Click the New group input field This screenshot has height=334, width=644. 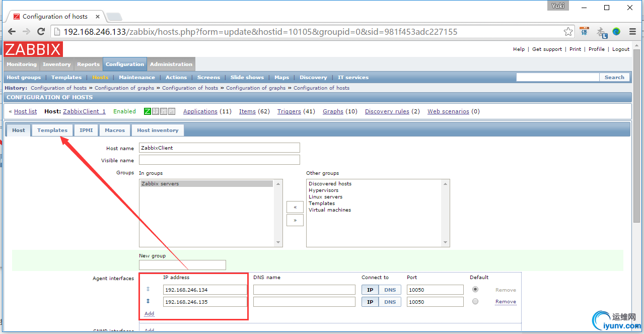click(x=182, y=264)
